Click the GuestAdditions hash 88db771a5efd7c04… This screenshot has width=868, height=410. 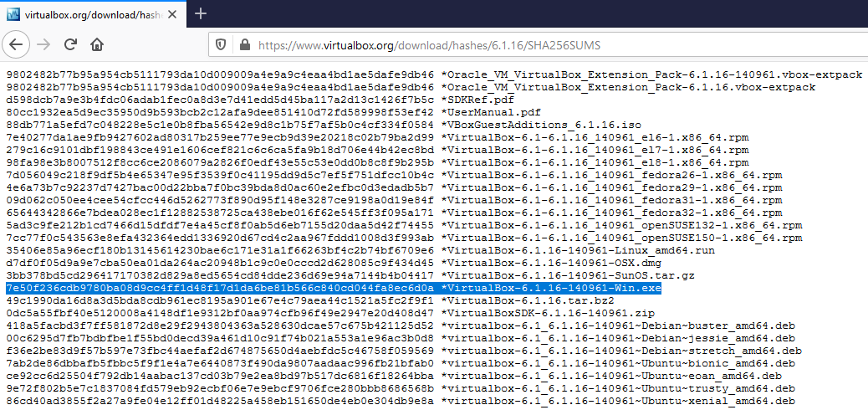click(220, 125)
